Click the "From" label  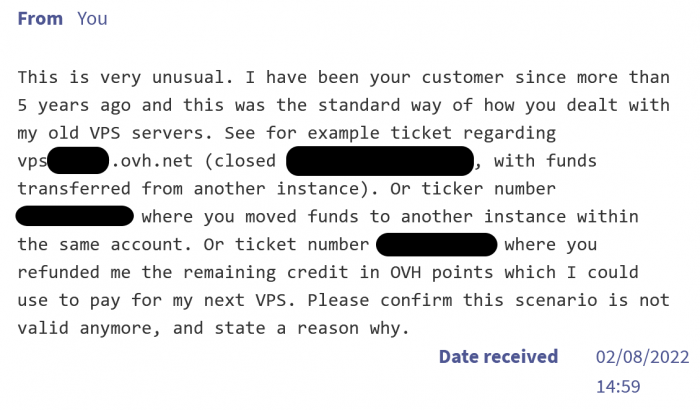coord(40,19)
